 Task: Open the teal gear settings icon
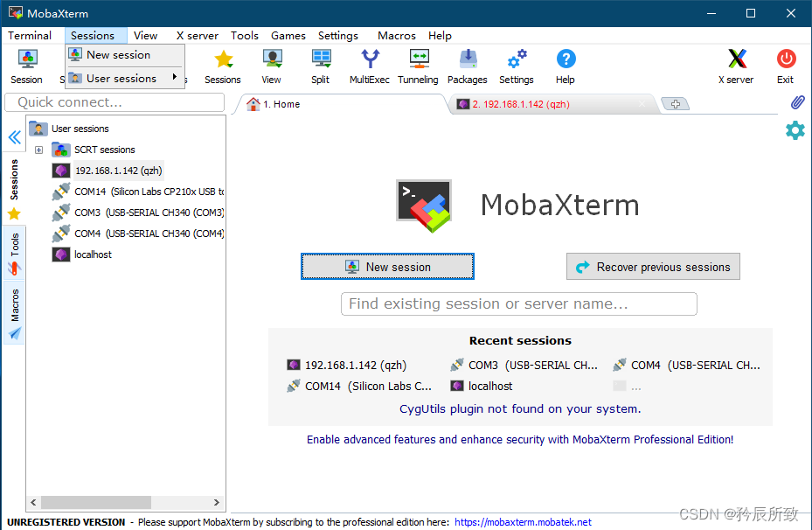pyautogui.click(x=795, y=130)
